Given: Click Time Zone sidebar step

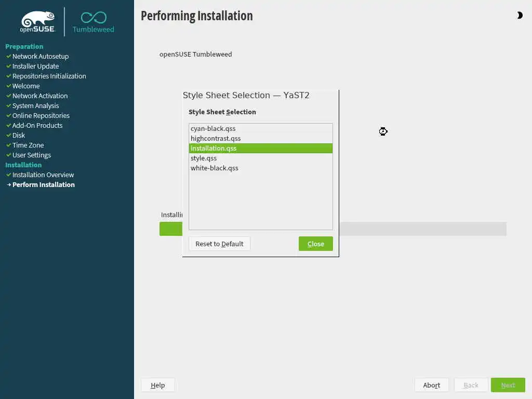Looking at the screenshot, I should tap(28, 145).
